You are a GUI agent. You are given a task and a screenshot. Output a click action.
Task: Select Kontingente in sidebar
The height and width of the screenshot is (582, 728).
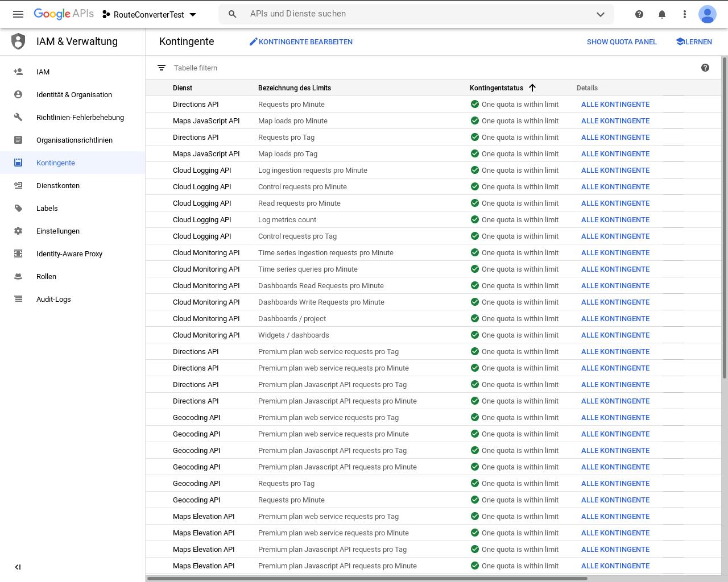tap(73, 163)
